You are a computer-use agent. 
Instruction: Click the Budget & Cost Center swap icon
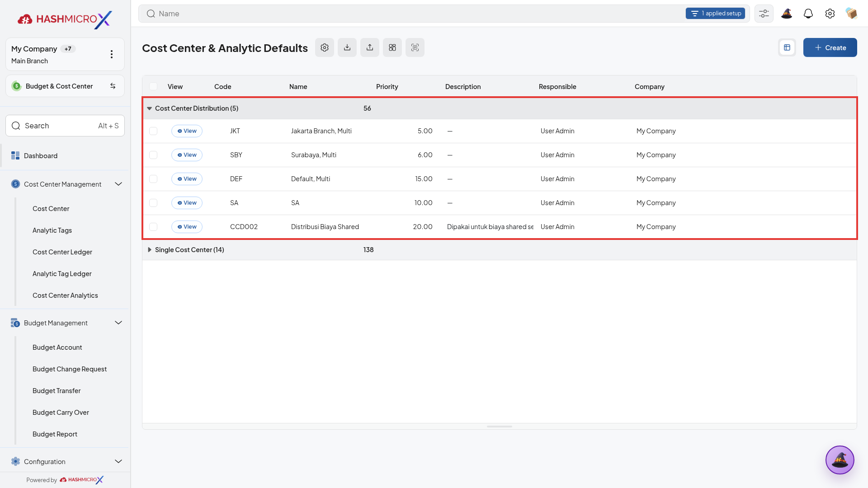point(113,86)
